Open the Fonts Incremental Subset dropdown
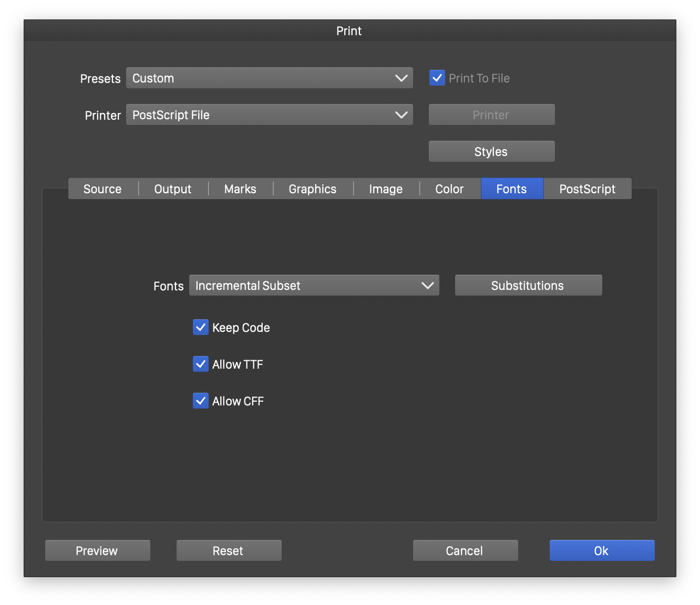The image size is (700, 605). 314,286
